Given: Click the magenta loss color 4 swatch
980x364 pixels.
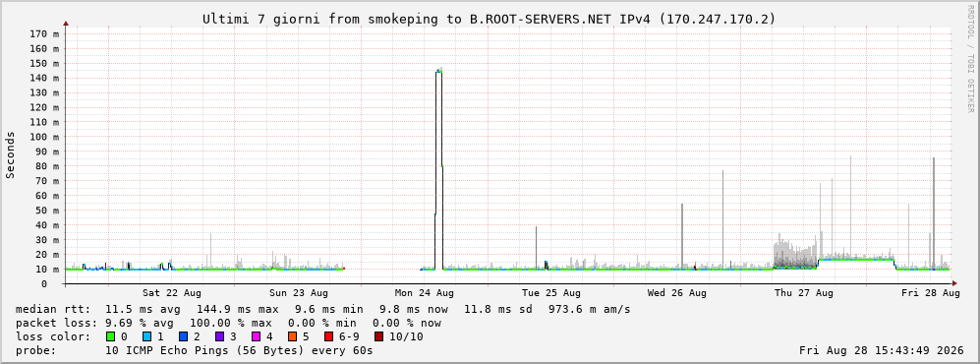Looking at the screenshot, I should tap(257, 336).
